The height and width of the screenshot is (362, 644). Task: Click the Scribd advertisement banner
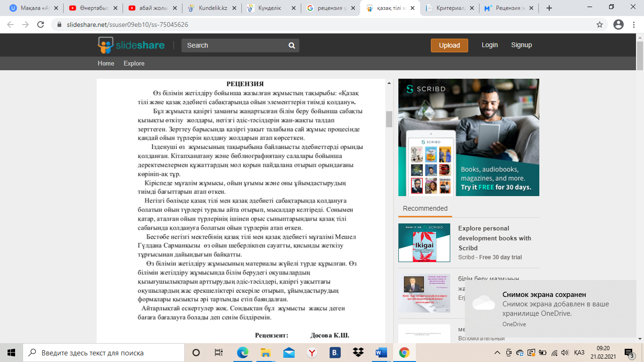[469, 137]
